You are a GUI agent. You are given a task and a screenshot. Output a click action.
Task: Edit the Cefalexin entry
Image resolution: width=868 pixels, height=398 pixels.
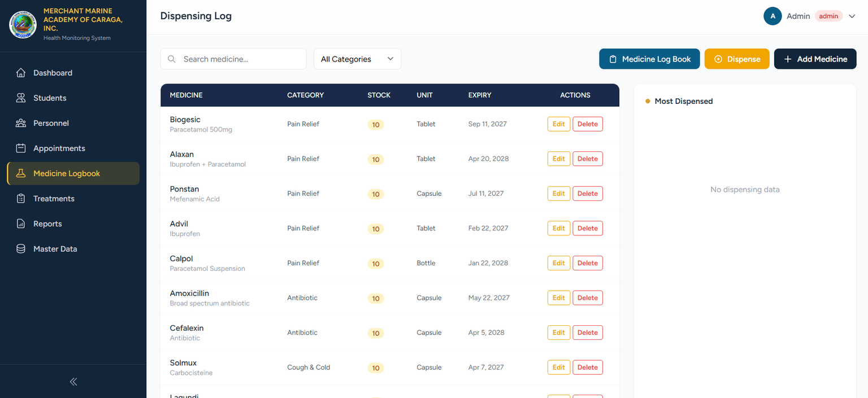[559, 333]
